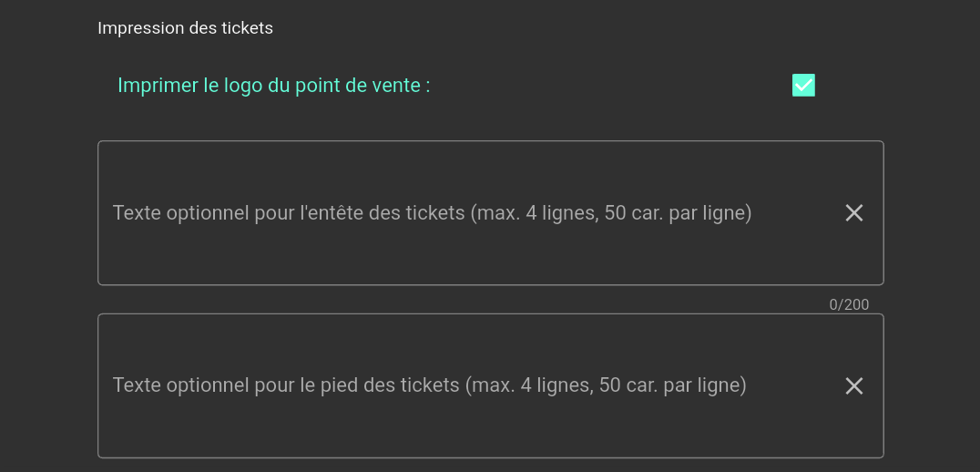The width and height of the screenshot is (980, 472).
Task: Click the X icon in the entête field
Action: [x=853, y=213]
